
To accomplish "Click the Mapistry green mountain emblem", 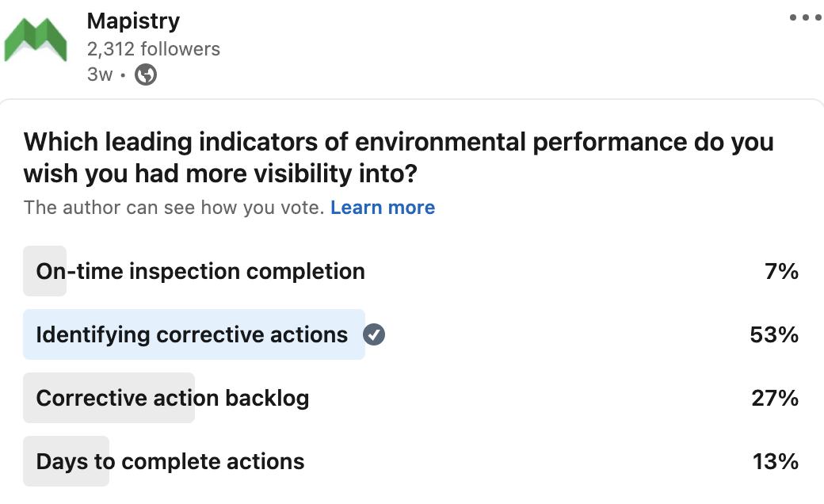I will click(36, 40).
